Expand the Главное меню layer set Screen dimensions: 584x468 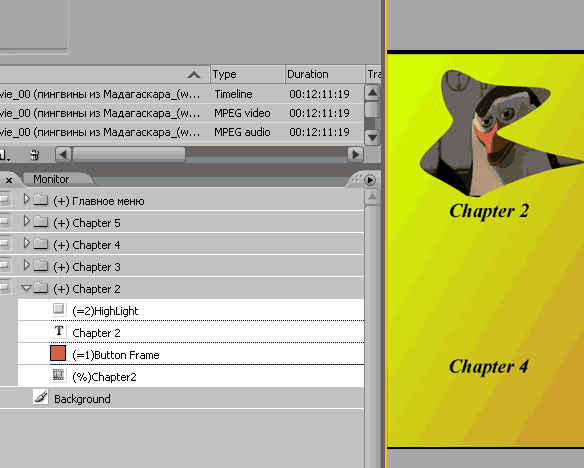pyautogui.click(x=26, y=199)
